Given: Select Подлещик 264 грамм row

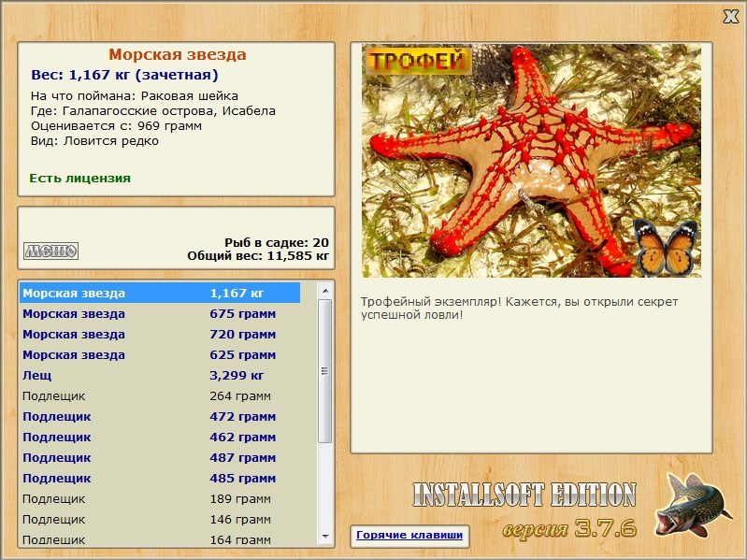Looking at the screenshot, I should pyautogui.click(x=160, y=395).
